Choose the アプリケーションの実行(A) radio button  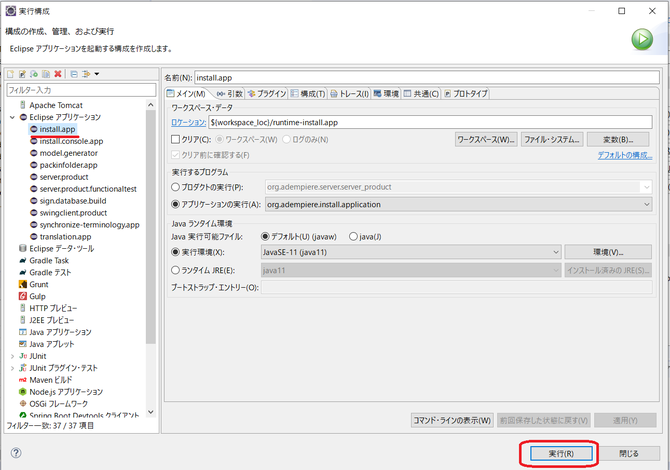[175, 205]
